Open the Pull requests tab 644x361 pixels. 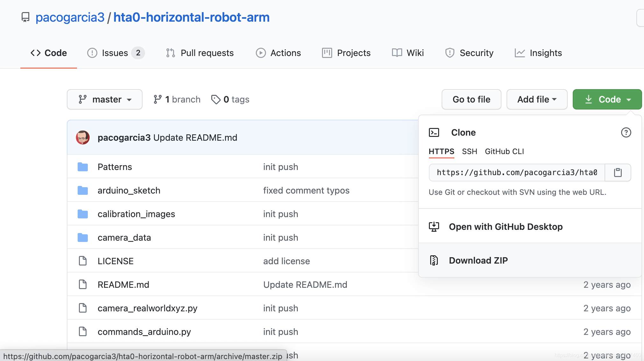click(x=200, y=53)
